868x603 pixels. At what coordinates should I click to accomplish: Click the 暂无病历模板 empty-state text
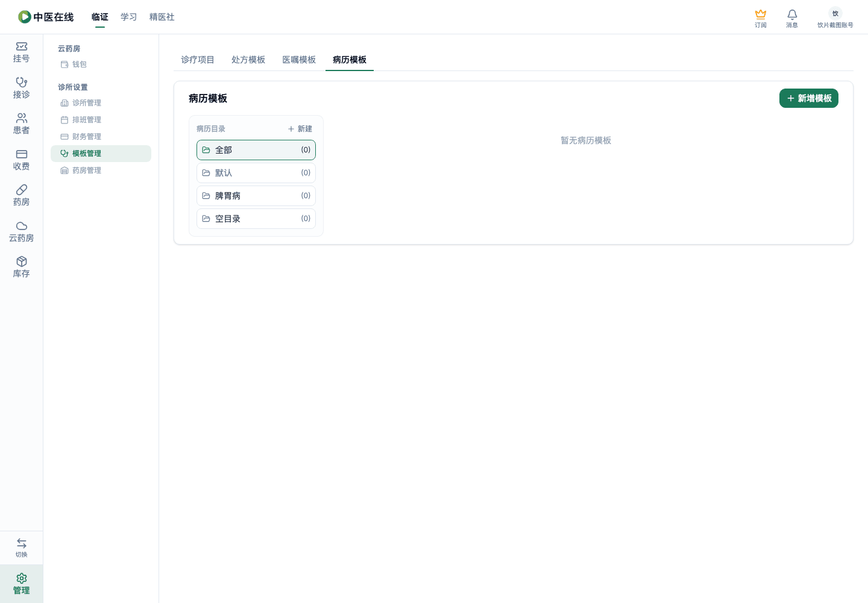pos(586,140)
